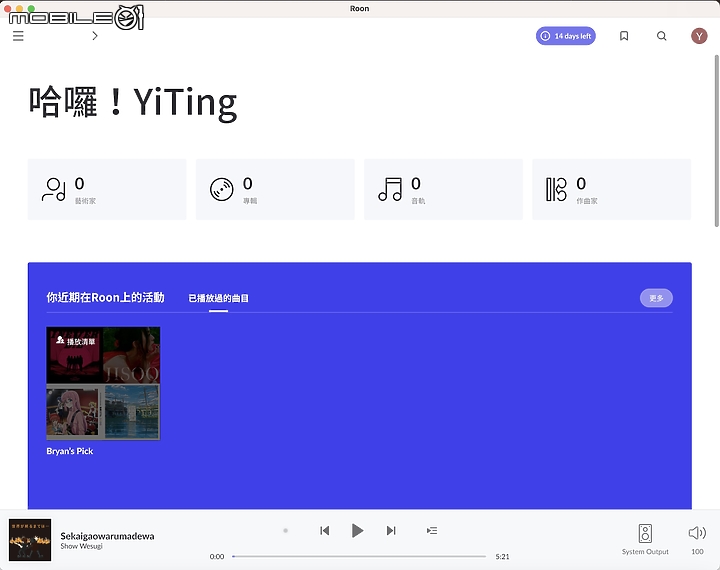
Task: Click the 0:00 elapsed time
Action: [217, 557]
